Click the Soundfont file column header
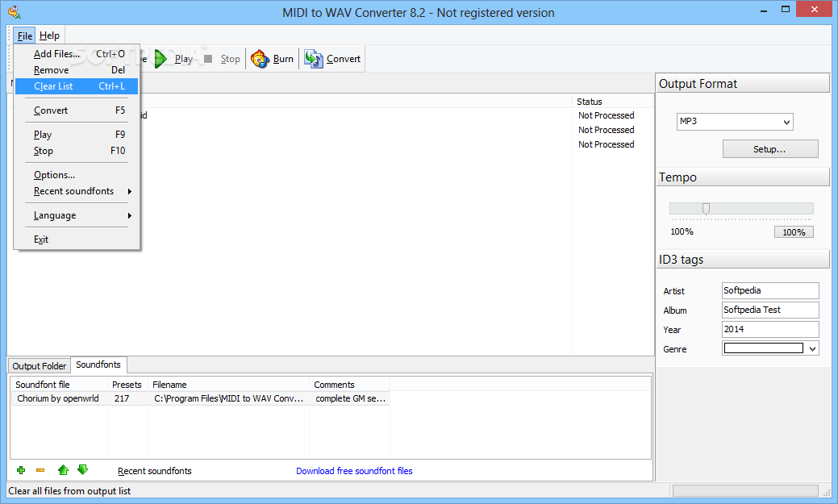Image resolution: width=838 pixels, height=504 pixels. [x=60, y=385]
